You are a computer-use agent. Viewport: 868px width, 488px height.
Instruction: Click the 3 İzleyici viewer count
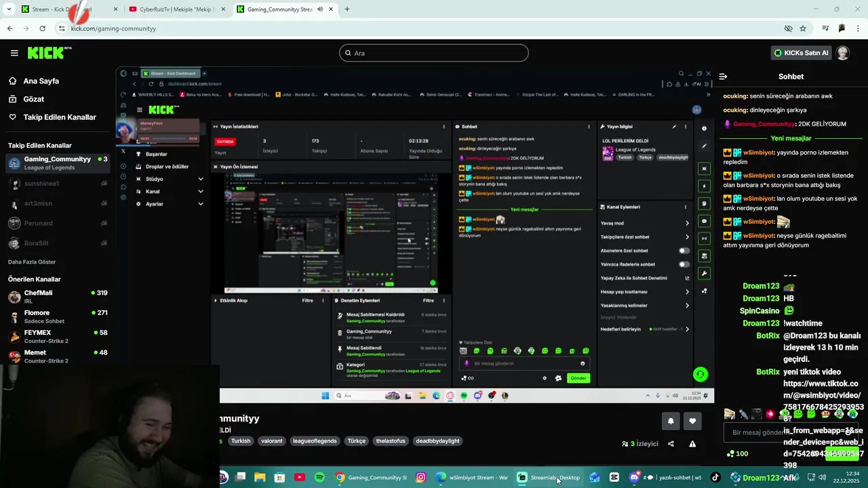(x=640, y=444)
